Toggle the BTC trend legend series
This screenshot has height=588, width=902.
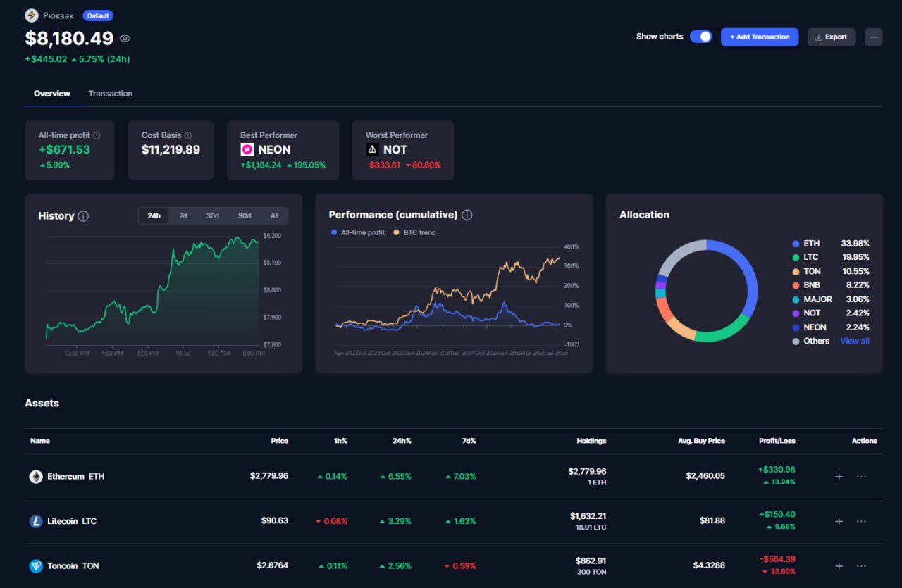(414, 232)
